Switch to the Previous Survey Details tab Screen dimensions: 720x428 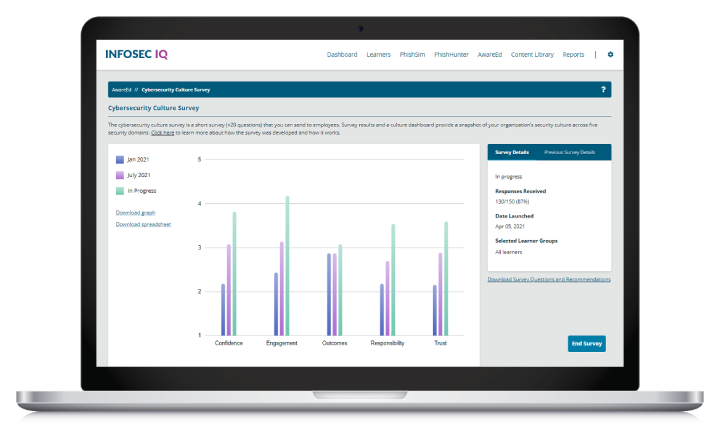[569, 152]
